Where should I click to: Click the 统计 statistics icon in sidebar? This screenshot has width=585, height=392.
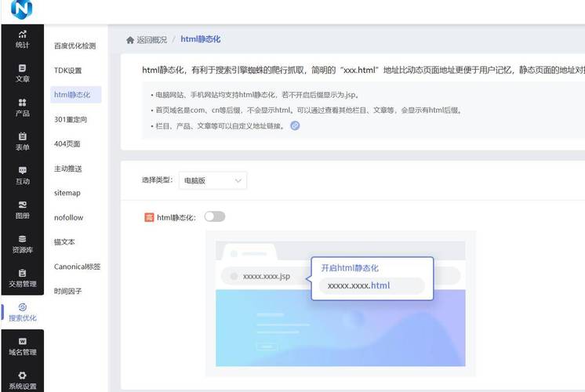[x=22, y=34]
